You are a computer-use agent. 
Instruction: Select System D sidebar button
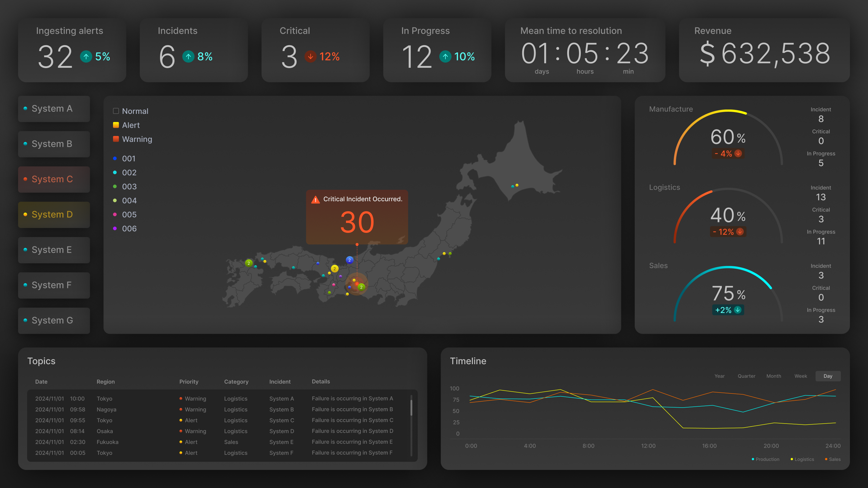54,214
